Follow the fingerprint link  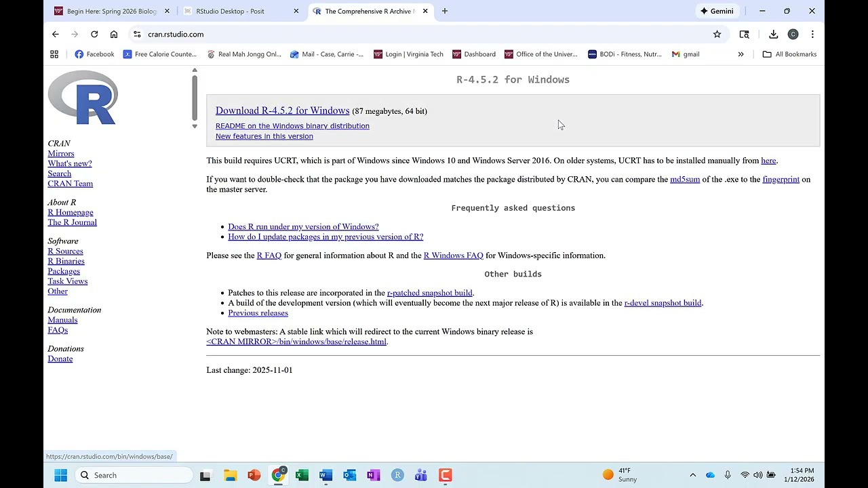coord(781,180)
